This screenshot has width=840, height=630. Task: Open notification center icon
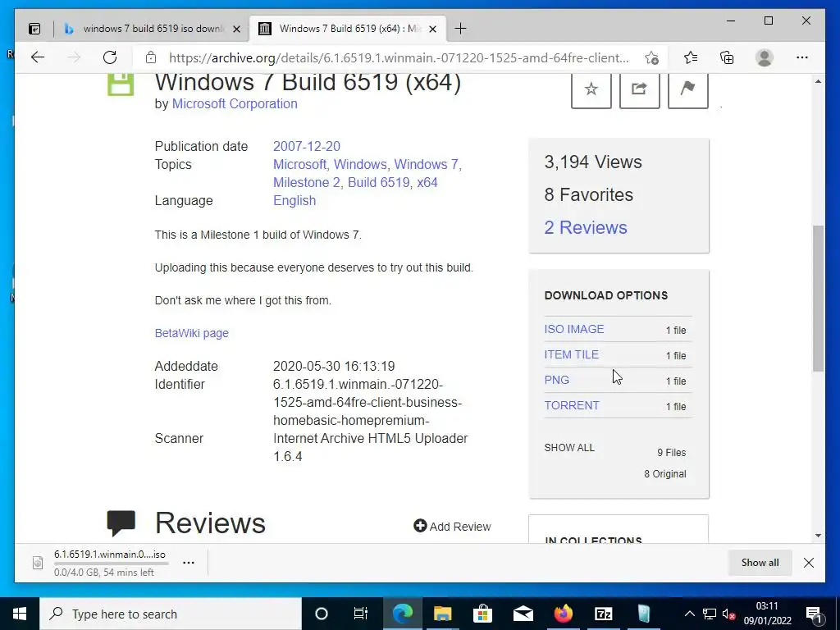(x=814, y=614)
